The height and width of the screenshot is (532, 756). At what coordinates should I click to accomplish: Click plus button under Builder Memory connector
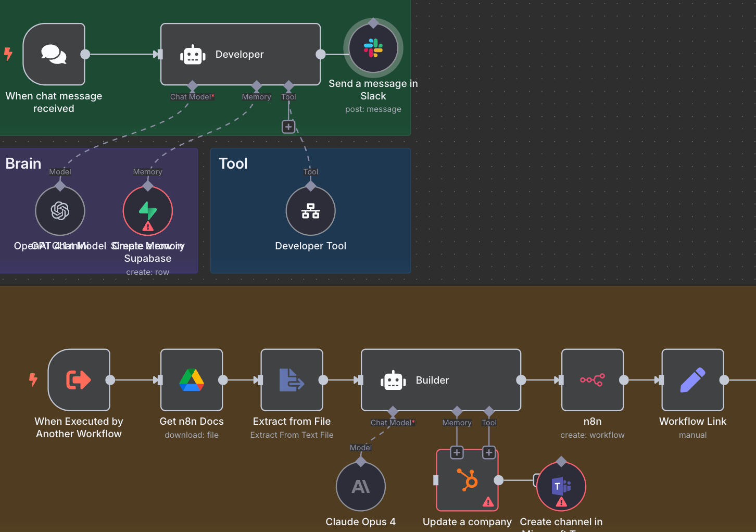457,452
